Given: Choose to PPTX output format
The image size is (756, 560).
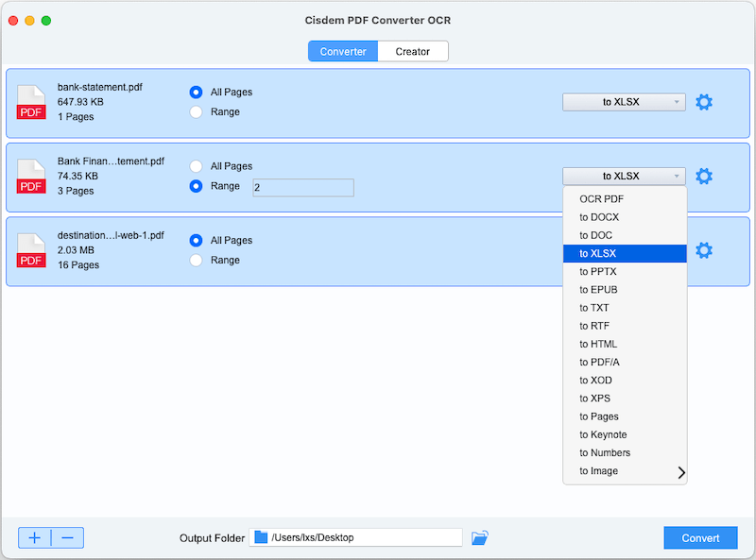Looking at the screenshot, I should [x=625, y=272].
